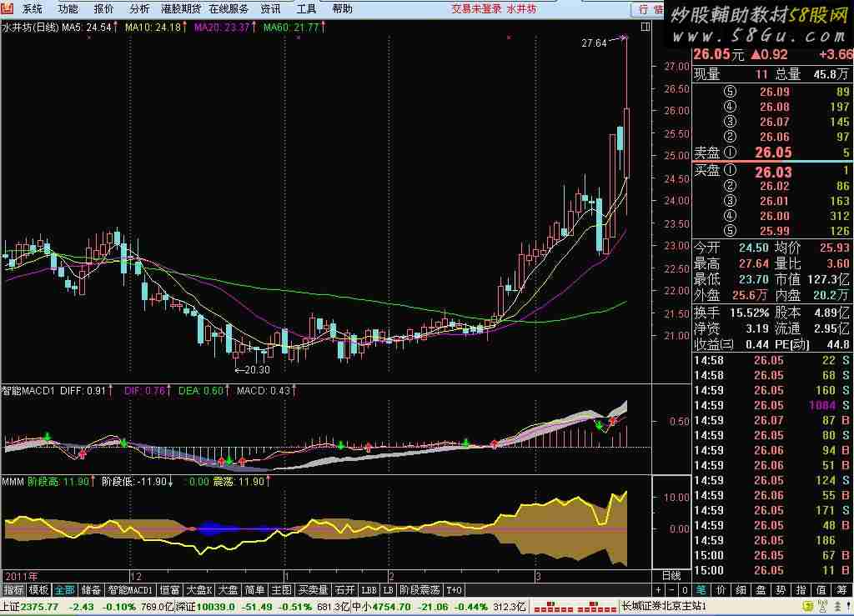Screen dimensions: 854x616
Task: Click the 27.64 high price marker
Action: 594,43
